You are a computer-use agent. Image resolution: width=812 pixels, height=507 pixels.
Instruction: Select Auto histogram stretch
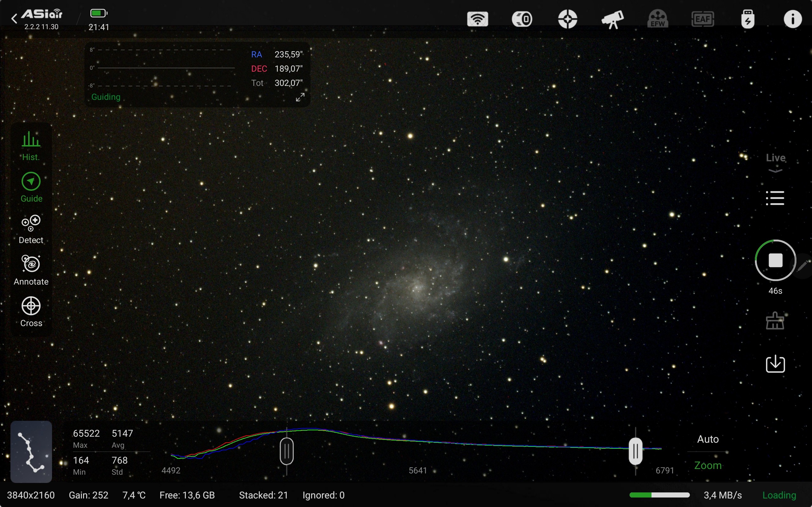[x=708, y=439]
